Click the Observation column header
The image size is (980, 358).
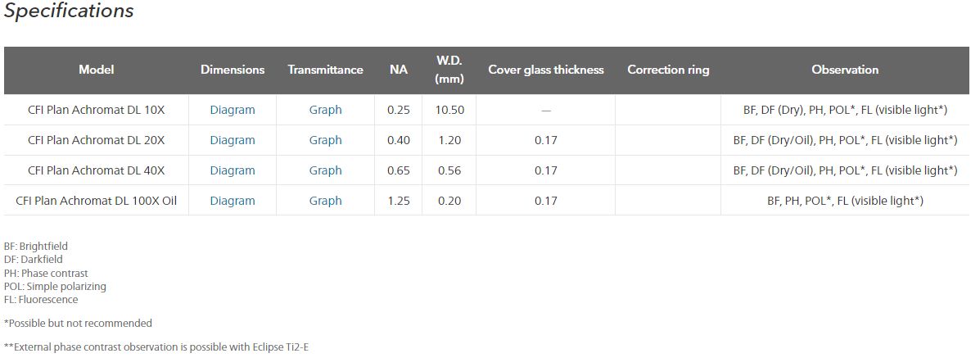845,70
